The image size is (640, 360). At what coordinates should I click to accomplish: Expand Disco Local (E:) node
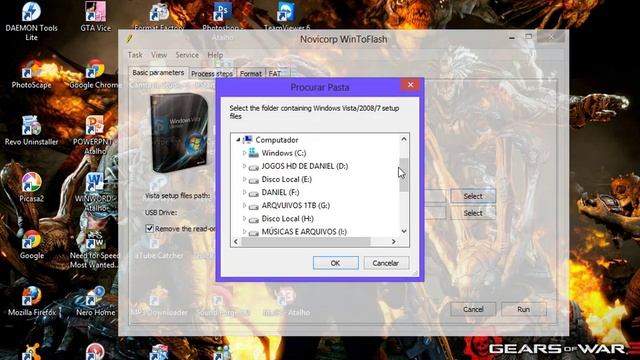point(244,179)
